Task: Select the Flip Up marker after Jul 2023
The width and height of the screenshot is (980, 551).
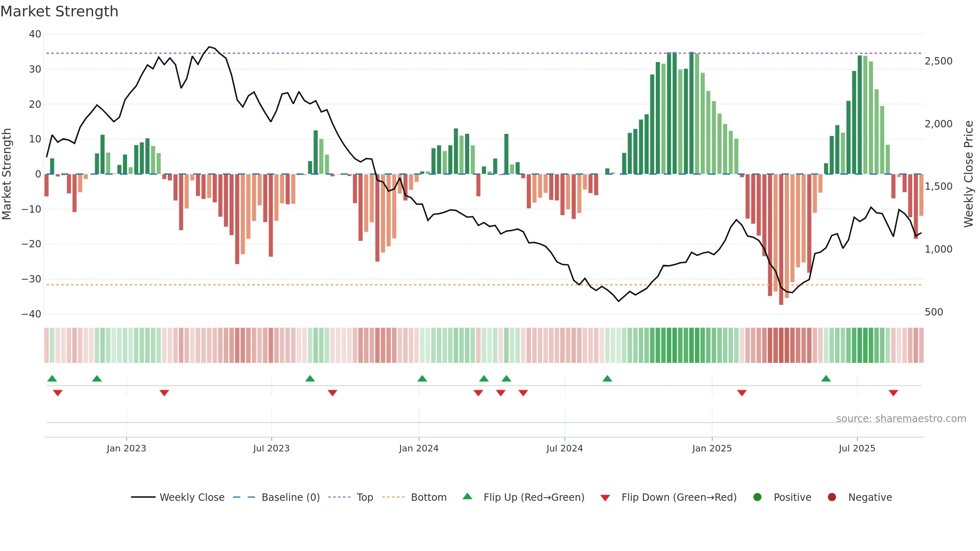Action: pos(310,378)
